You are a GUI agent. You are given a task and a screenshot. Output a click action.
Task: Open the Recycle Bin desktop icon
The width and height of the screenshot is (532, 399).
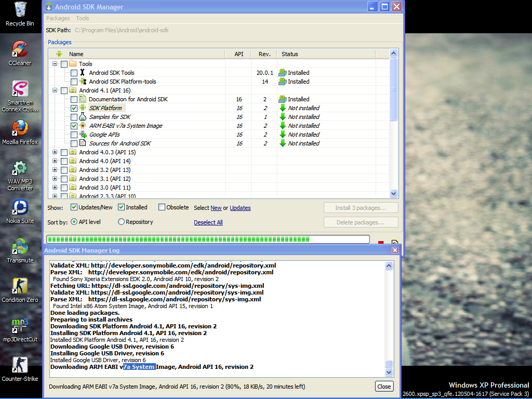(20, 14)
